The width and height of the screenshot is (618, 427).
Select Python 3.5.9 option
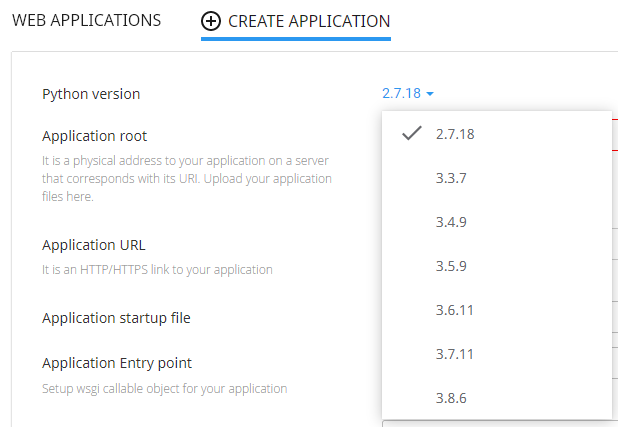click(451, 266)
